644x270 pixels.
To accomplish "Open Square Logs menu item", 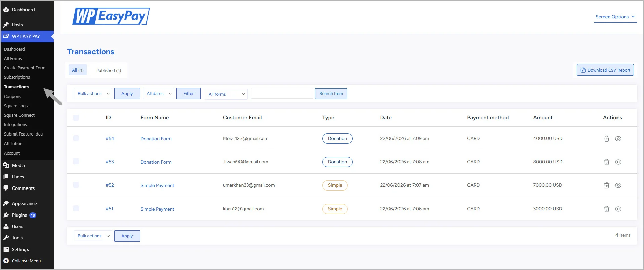I will (16, 106).
